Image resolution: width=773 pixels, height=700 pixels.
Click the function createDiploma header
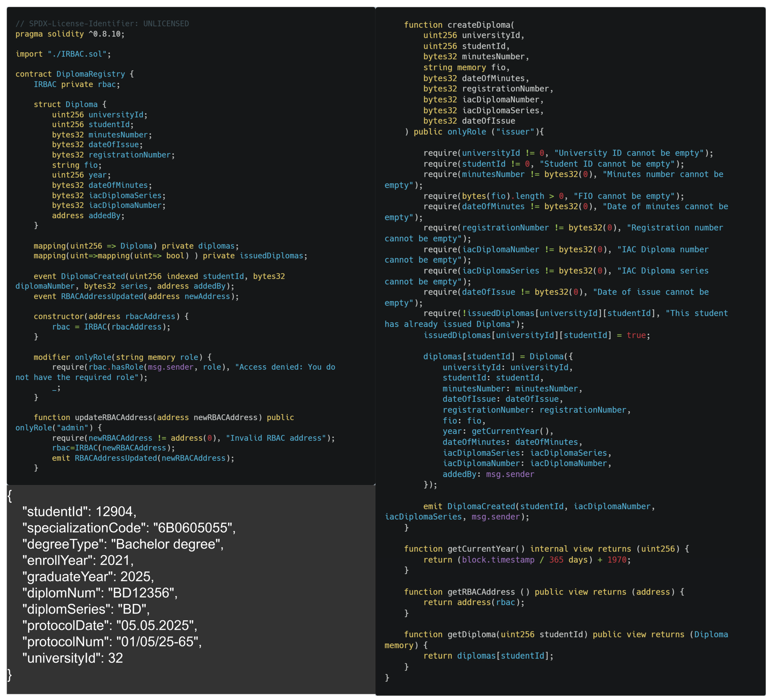pos(459,25)
